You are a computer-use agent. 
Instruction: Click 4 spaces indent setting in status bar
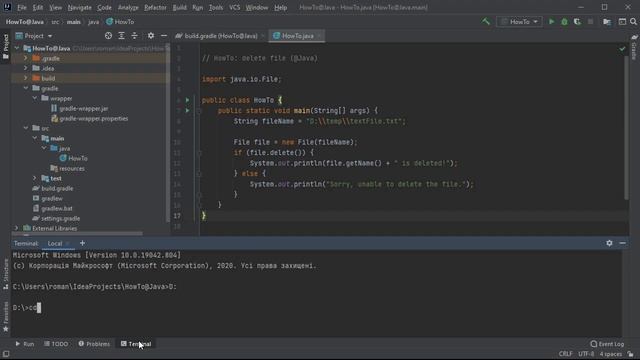pyautogui.click(x=611, y=354)
